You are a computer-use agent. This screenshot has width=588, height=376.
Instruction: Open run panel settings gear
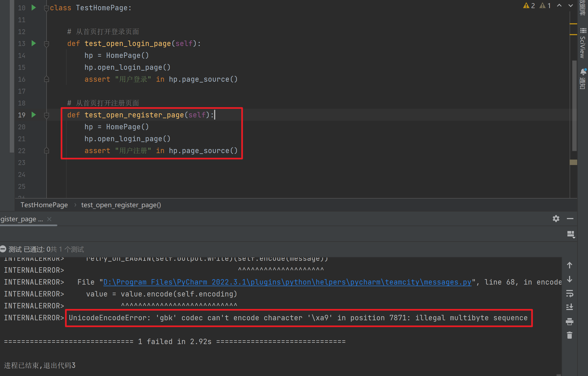(556, 219)
